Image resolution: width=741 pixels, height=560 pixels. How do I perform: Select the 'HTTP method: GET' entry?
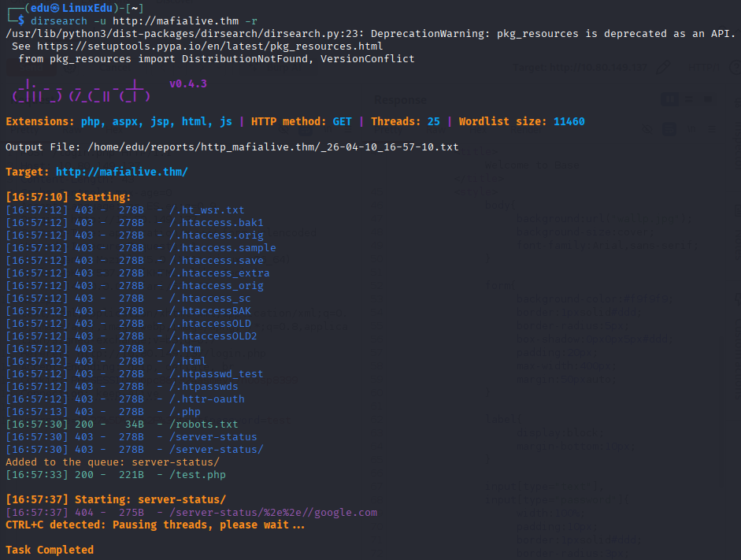(301, 121)
